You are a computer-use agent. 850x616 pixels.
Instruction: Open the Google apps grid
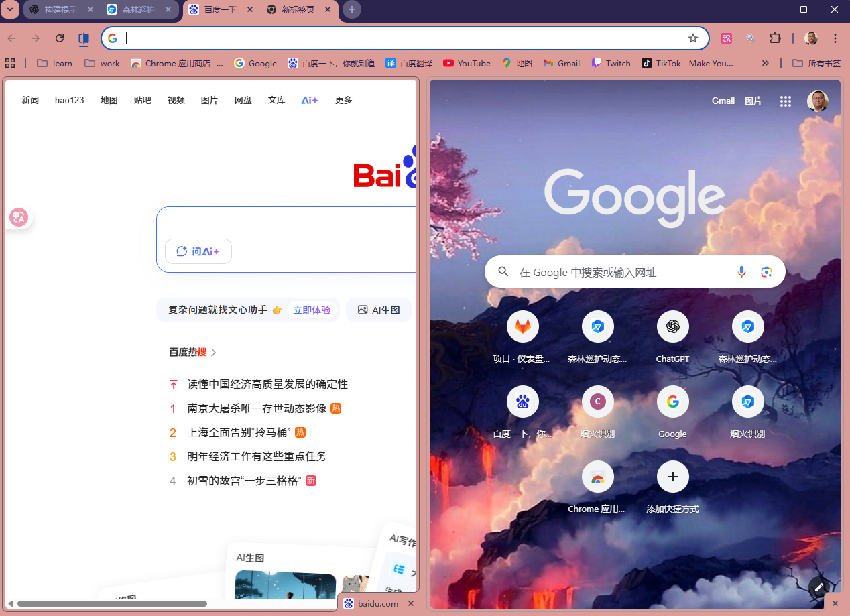(x=785, y=101)
